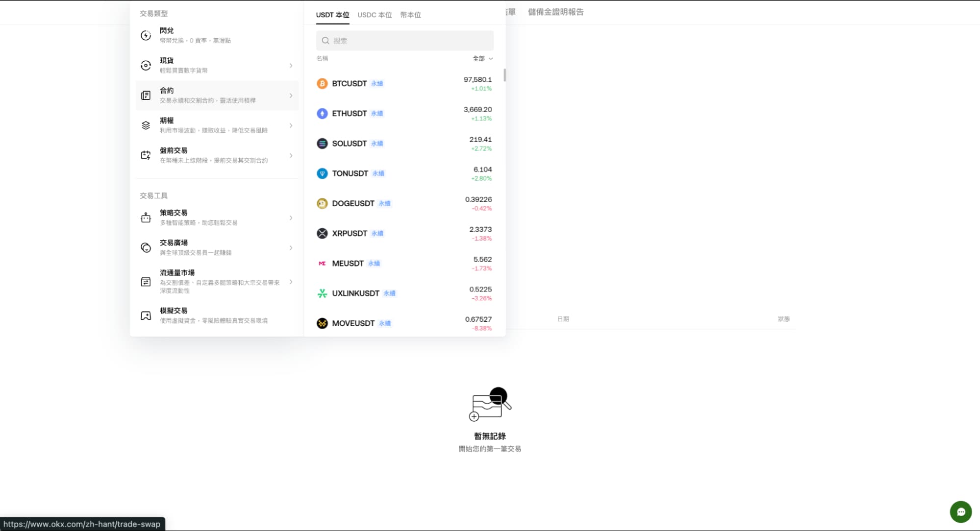Image resolution: width=980 pixels, height=531 pixels.
Task: Open the XRPUSDT perpetual pair
Action: pos(404,233)
